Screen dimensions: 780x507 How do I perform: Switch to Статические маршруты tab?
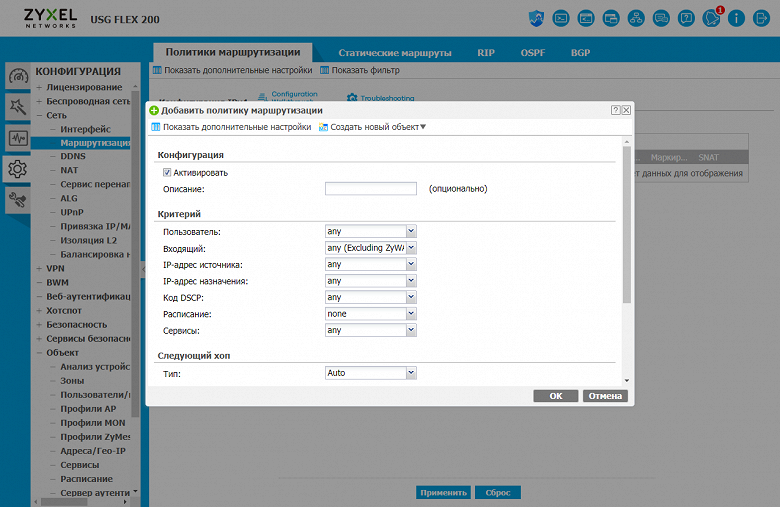pyautogui.click(x=395, y=53)
